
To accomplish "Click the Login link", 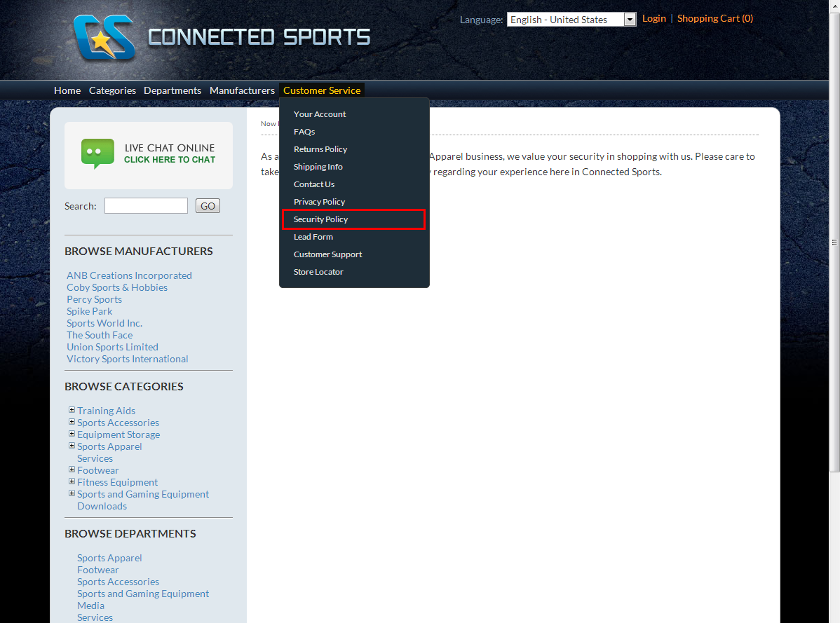I will tap(653, 18).
